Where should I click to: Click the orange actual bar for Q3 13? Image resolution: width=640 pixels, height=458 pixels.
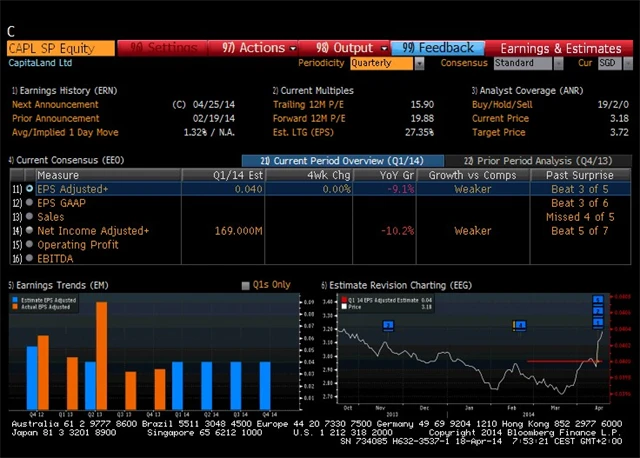click(x=131, y=390)
